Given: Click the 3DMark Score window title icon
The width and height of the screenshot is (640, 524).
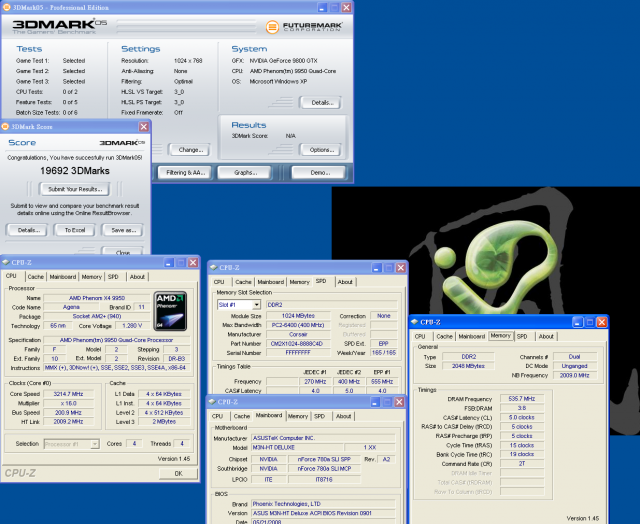Looking at the screenshot, I should (5, 127).
